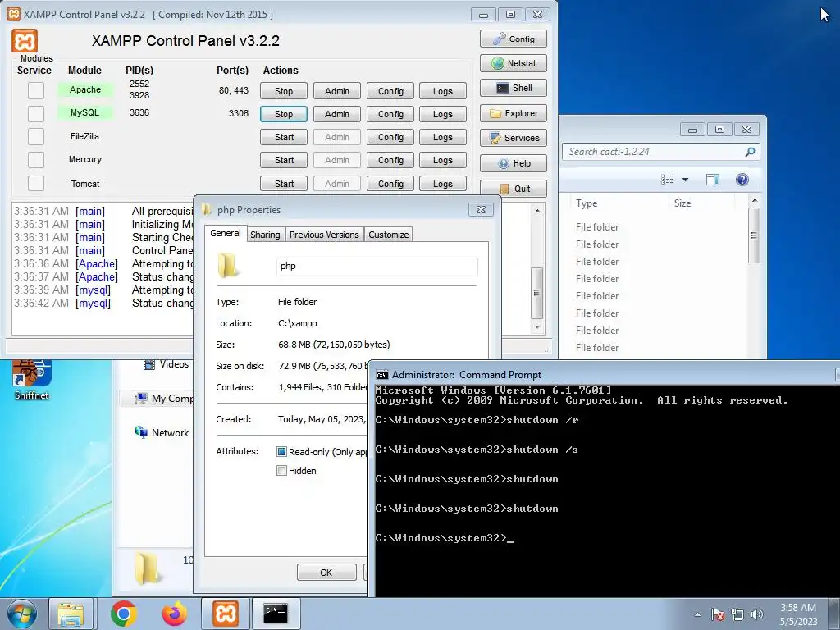Image resolution: width=840 pixels, height=630 pixels.
Task: Open Apache Admin page
Action: point(336,91)
